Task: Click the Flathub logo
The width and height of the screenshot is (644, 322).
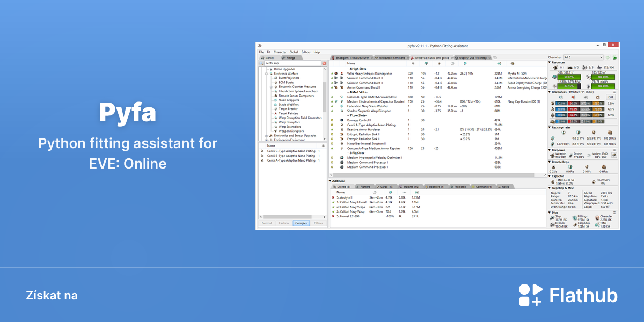Action: 568,295
